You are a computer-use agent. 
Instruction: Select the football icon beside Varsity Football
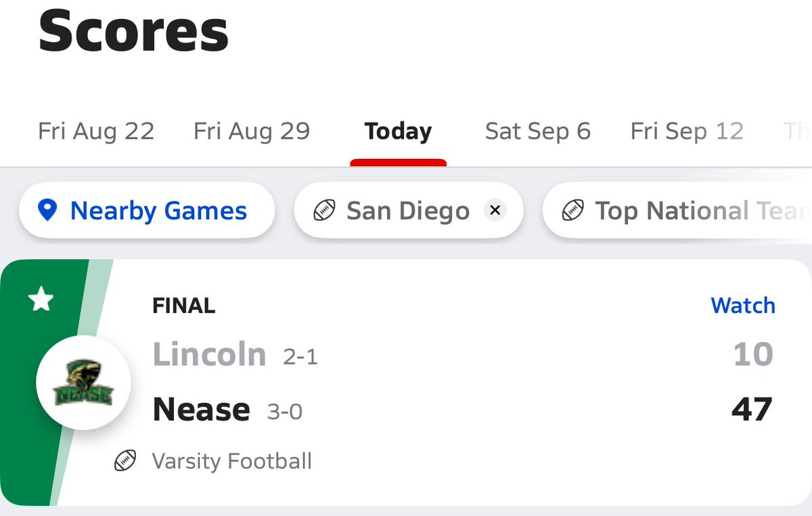coord(126,461)
